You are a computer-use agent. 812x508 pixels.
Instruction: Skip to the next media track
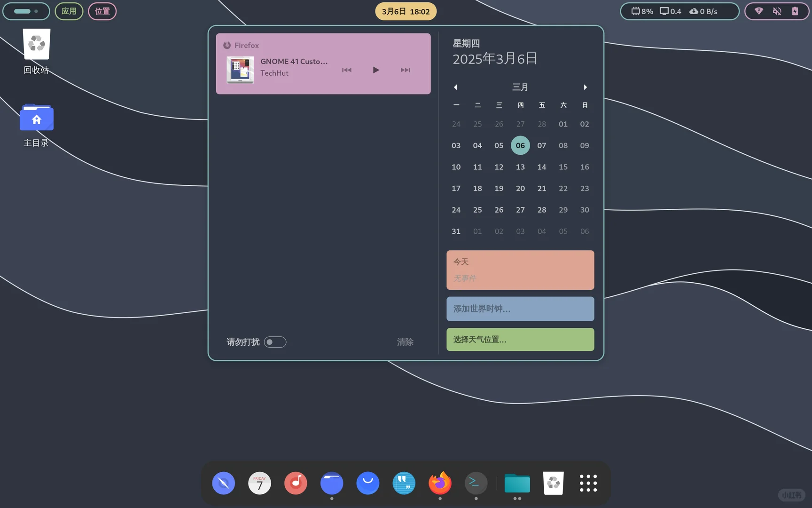pos(405,70)
